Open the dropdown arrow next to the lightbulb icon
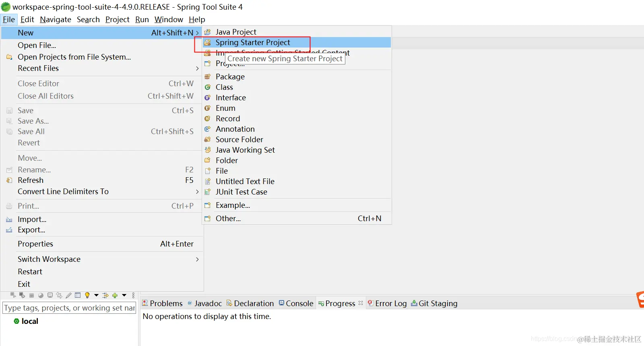The image size is (644, 346). point(96,295)
